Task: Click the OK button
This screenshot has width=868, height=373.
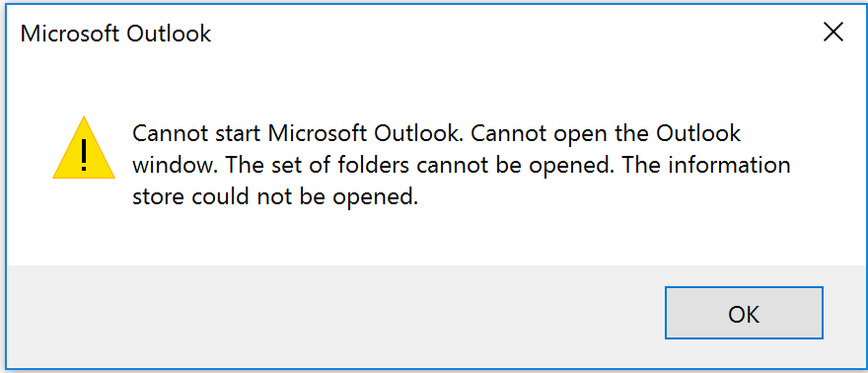Action: pyautogui.click(x=744, y=313)
